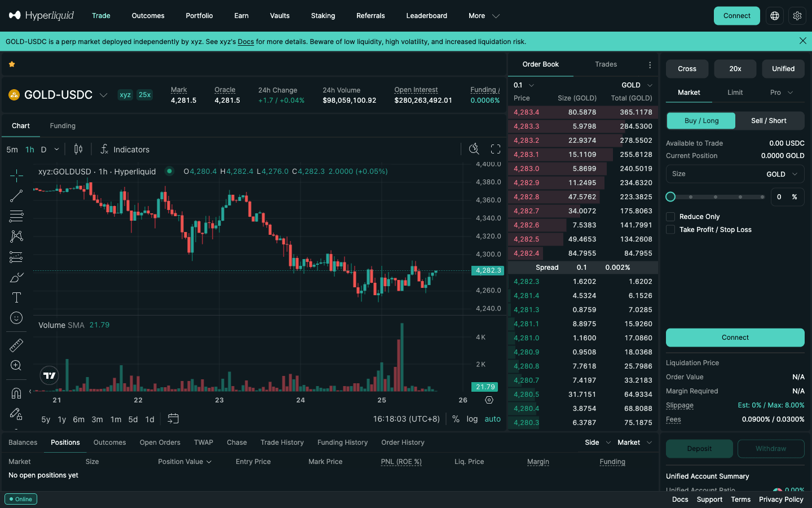The width and height of the screenshot is (812, 508).
Task: Open the settings gear icon
Action: (797, 16)
